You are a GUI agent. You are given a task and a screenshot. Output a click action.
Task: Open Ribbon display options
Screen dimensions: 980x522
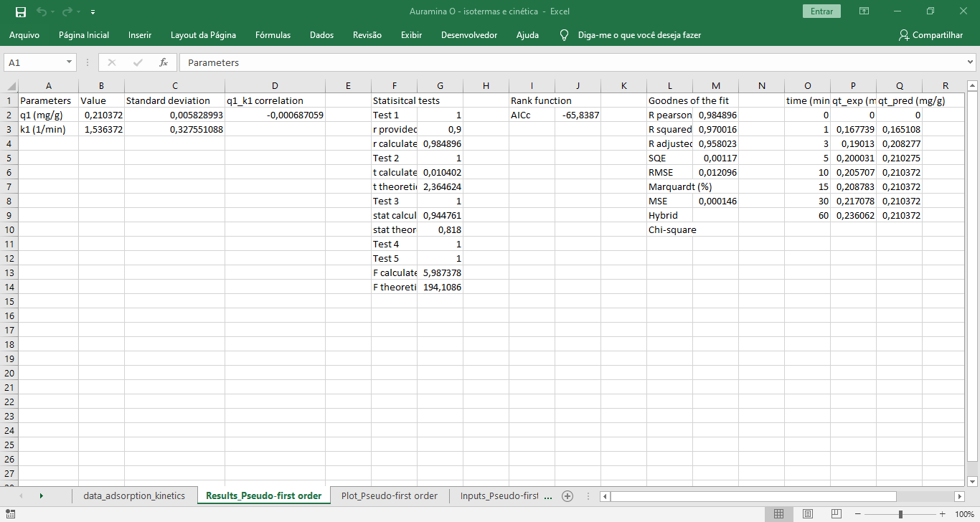point(864,11)
